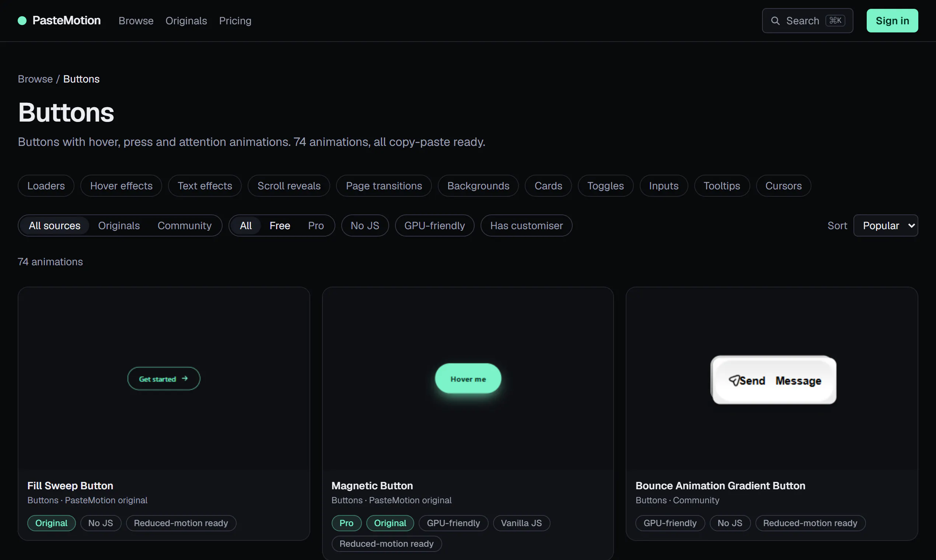
Task: Open the Fill Sweep Button title
Action: pyautogui.click(x=70, y=486)
